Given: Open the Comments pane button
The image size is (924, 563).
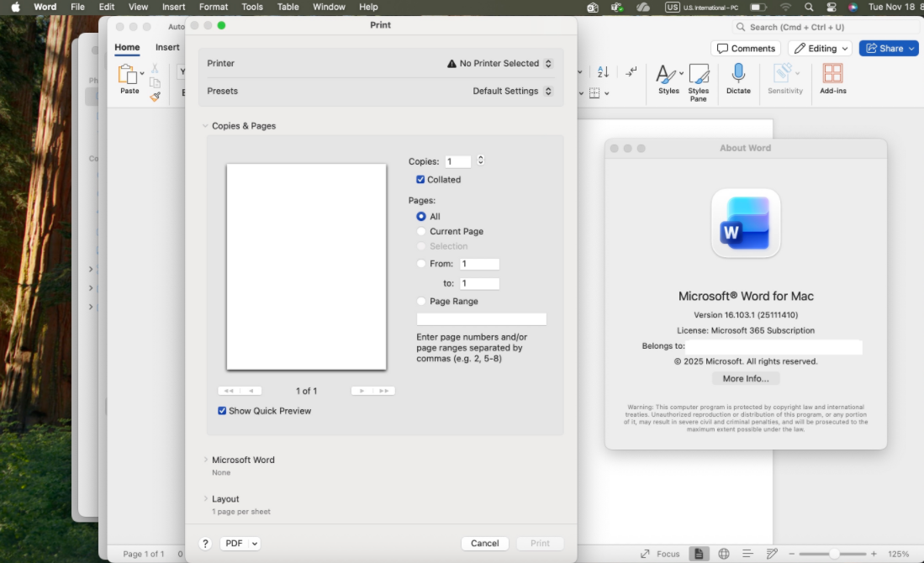Looking at the screenshot, I should pos(746,48).
